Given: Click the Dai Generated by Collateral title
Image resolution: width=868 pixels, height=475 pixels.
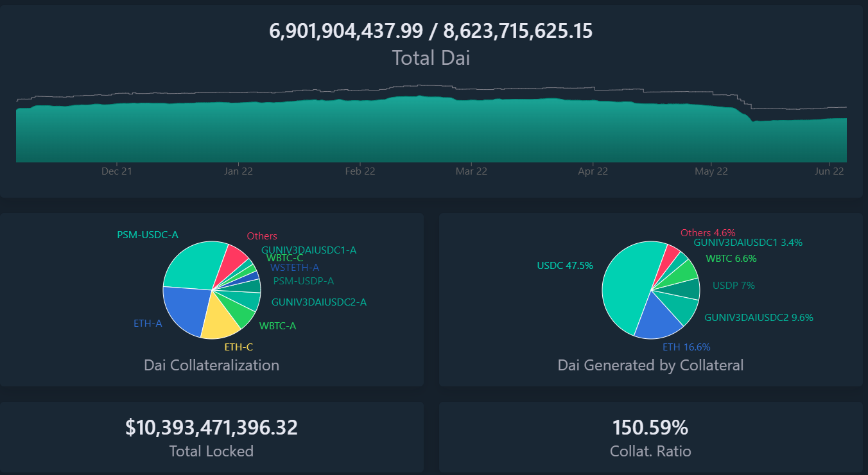Looking at the screenshot, I should coord(651,365).
